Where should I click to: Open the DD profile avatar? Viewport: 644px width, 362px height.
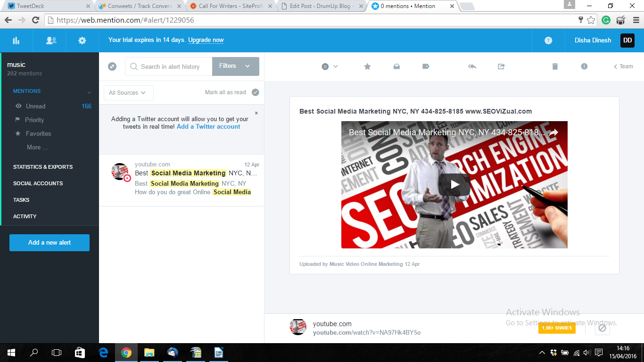[627, 41]
